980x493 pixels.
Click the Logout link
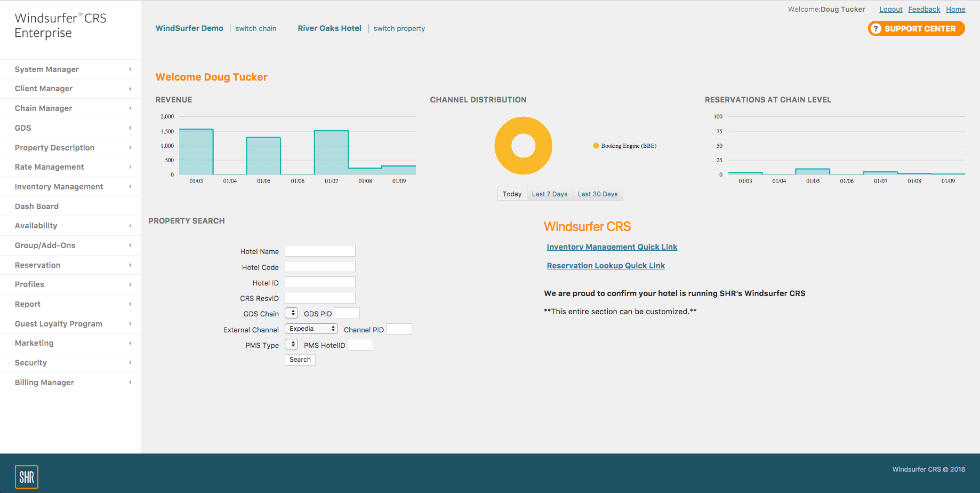click(x=891, y=9)
